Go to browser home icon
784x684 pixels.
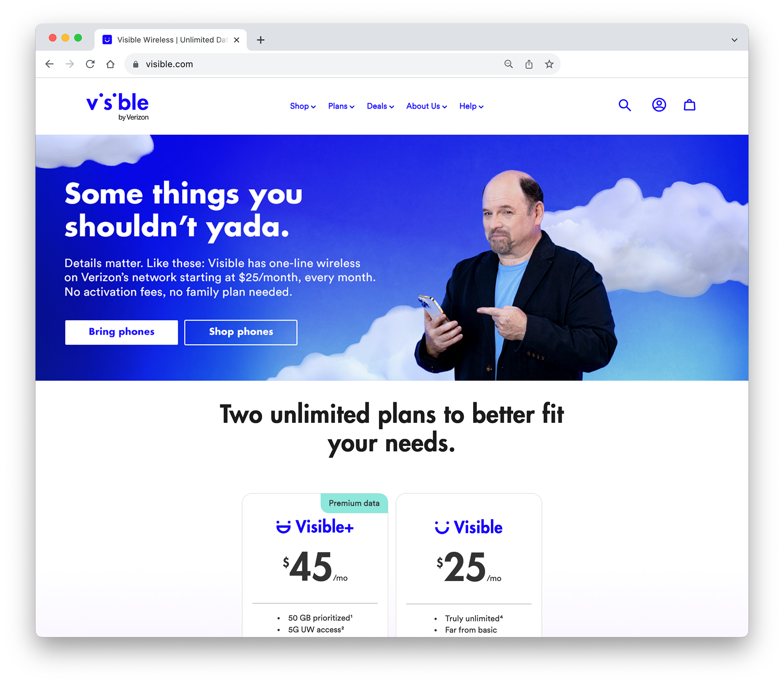[110, 64]
